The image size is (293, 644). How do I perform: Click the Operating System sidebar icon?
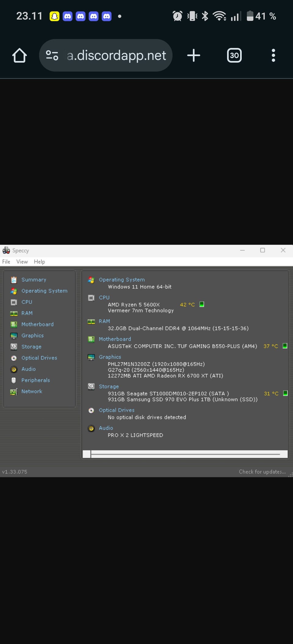click(x=14, y=291)
